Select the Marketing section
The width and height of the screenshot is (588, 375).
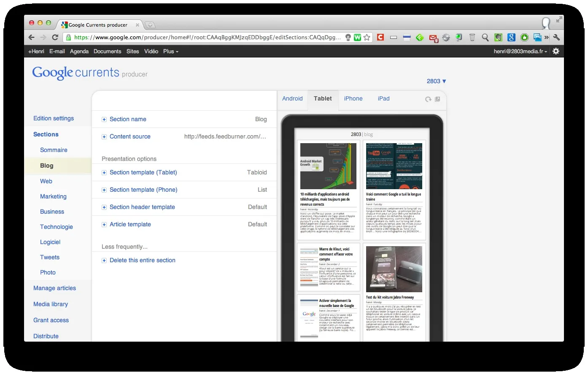53,196
